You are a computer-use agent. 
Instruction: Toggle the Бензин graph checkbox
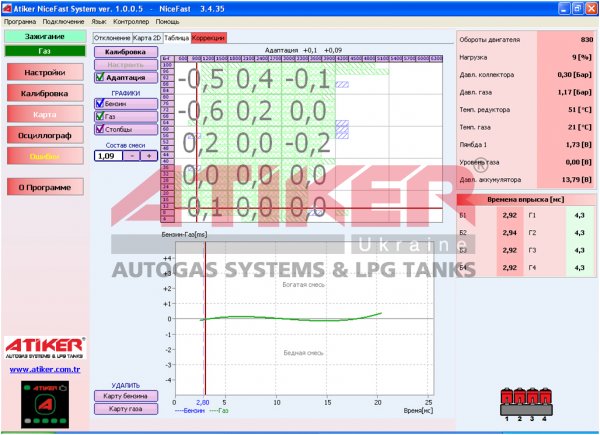(100, 103)
